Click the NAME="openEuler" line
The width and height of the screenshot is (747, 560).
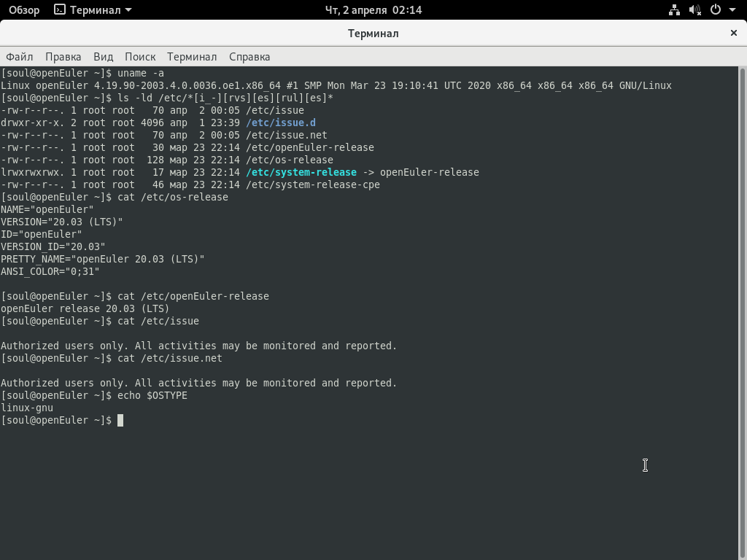click(47, 209)
